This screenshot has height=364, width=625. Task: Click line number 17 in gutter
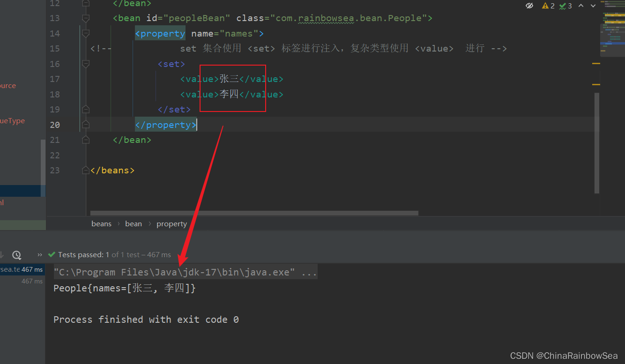(55, 79)
